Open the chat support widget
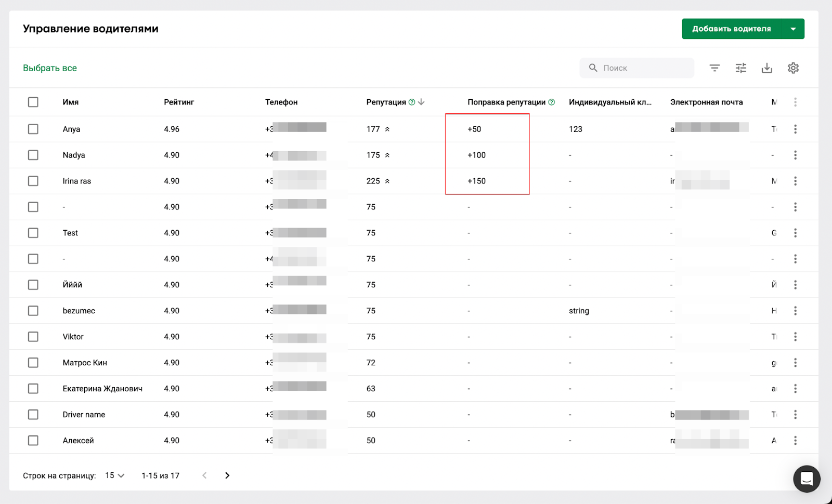 pyautogui.click(x=807, y=479)
